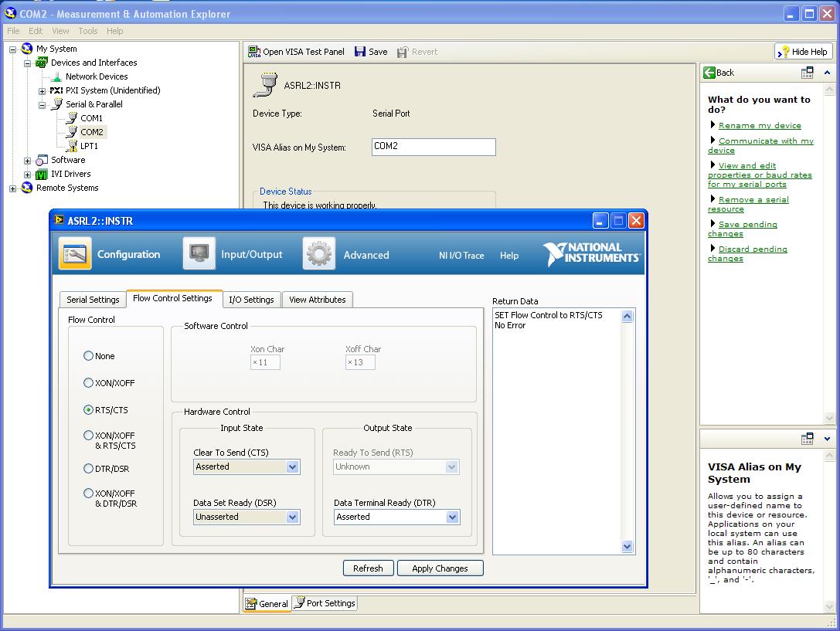Click the Save floppy disk icon
The width and height of the screenshot is (840, 631).
pyautogui.click(x=360, y=52)
